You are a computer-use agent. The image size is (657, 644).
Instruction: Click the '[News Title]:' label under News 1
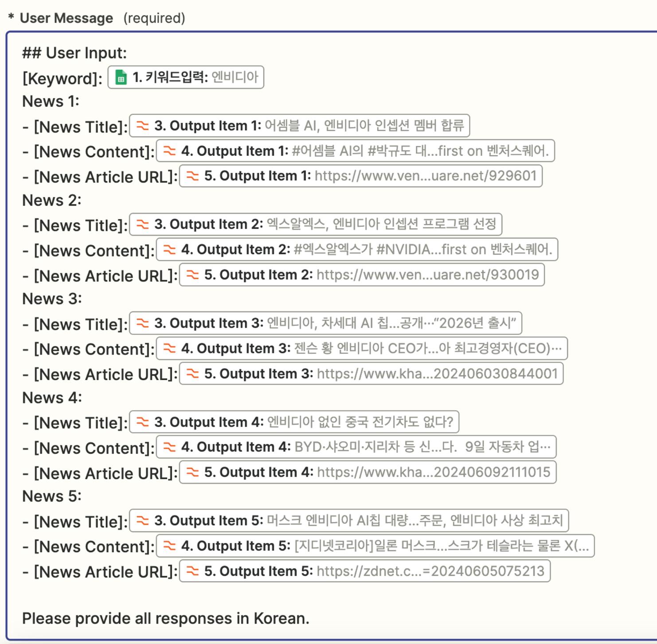click(x=81, y=127)
